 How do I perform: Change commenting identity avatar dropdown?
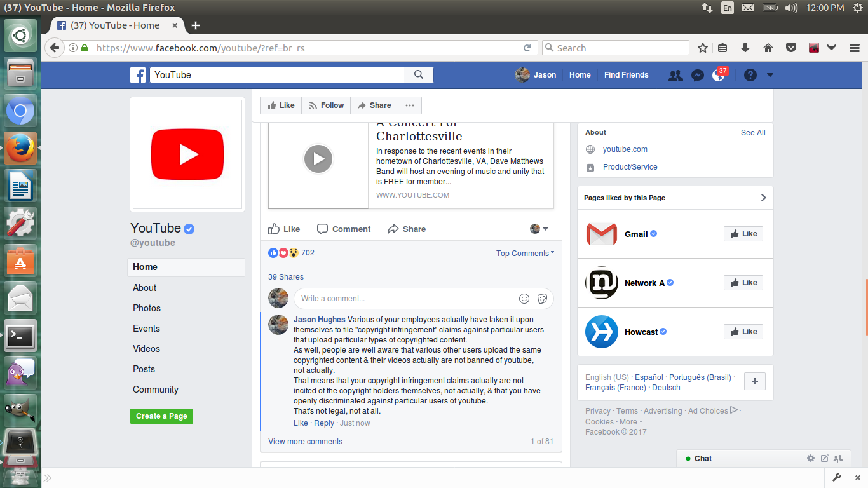[x=539, y=229]
